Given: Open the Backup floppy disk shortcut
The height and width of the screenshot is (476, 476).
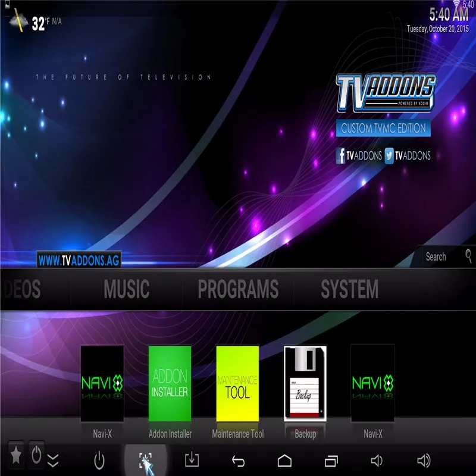Looking at the screenshot, I should click(x=305, y=384).
